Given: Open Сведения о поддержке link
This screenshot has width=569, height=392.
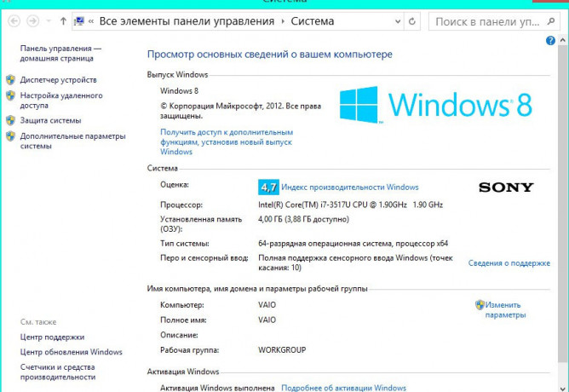Looking at the screenshot, I should pos(509,263).
